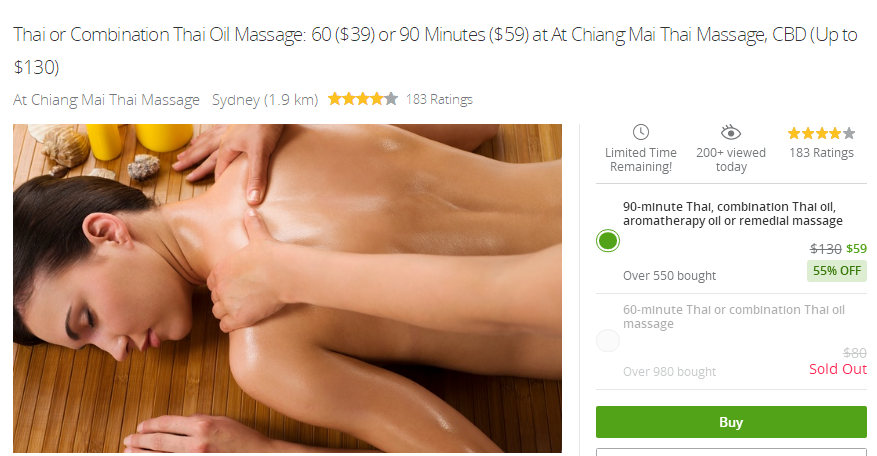Click the 55% OFF discount badge
The width and height of the screenshot is (877, 456).
[x=837, y=271]
